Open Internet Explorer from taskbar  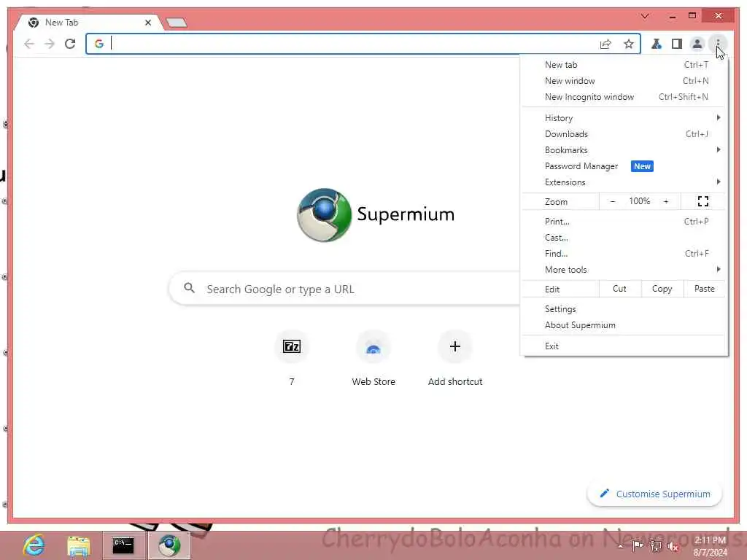pos(34,545)
